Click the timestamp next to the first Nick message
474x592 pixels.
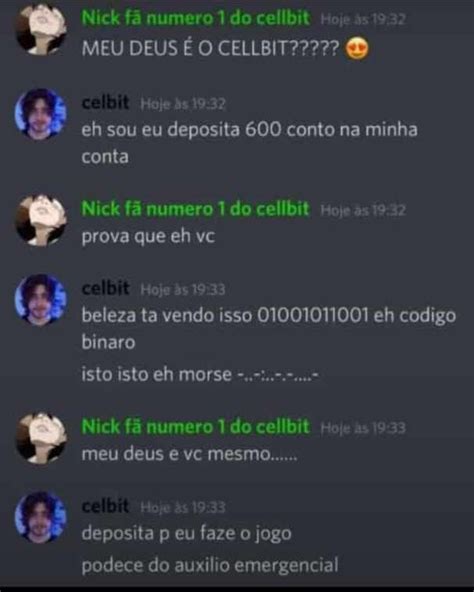point(363,19)
